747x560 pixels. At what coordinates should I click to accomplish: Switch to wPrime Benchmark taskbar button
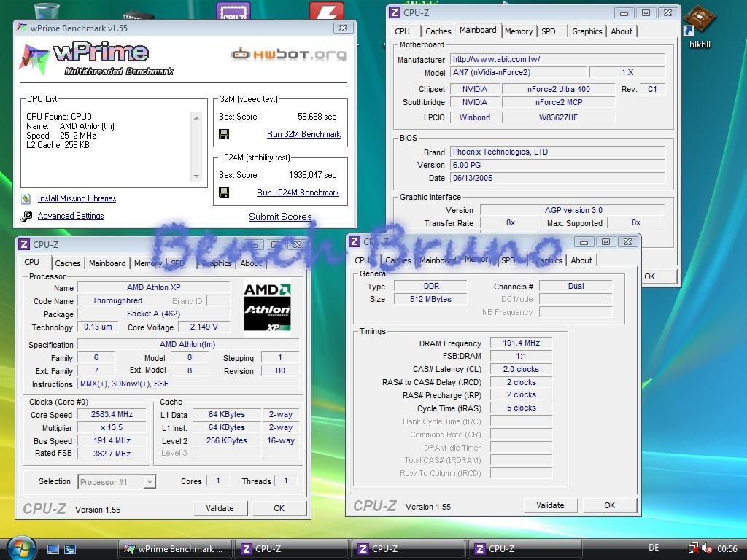(175, 549)
